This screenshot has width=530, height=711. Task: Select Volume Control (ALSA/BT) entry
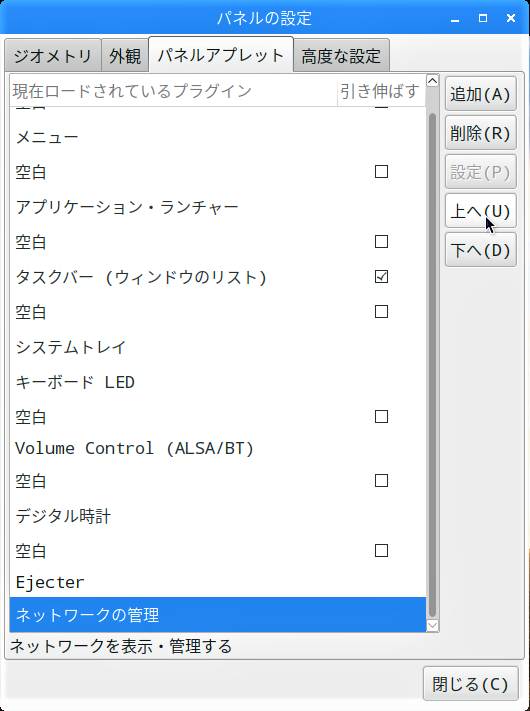tap(218, 448)
